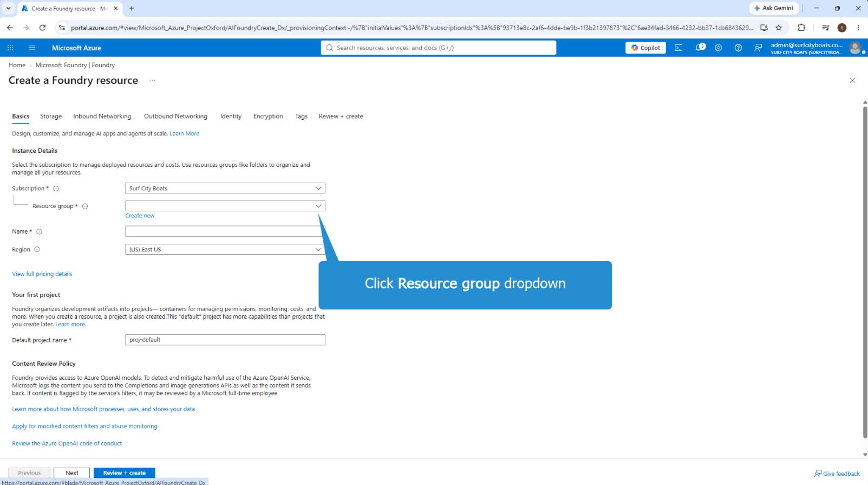Open View full pricing details link

42,274
